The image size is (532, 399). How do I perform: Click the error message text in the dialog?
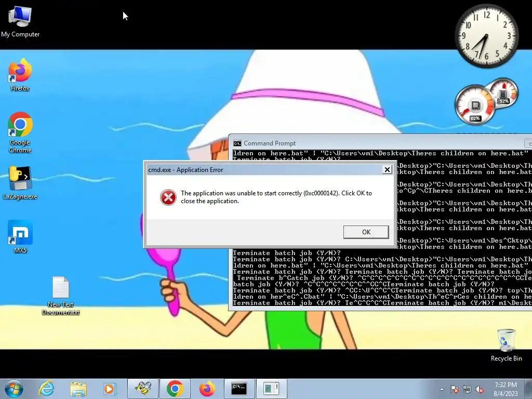pyautogui.click(x=276, y=197)
